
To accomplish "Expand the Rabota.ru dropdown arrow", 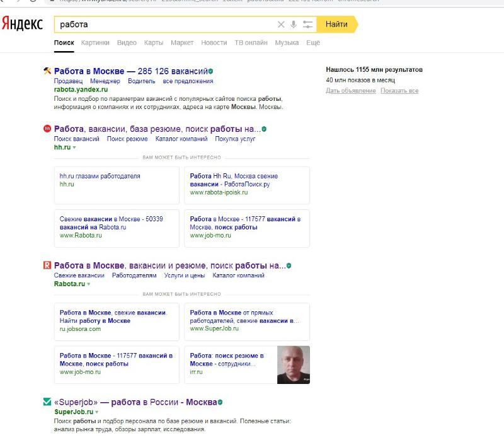I will pos(88,284).
